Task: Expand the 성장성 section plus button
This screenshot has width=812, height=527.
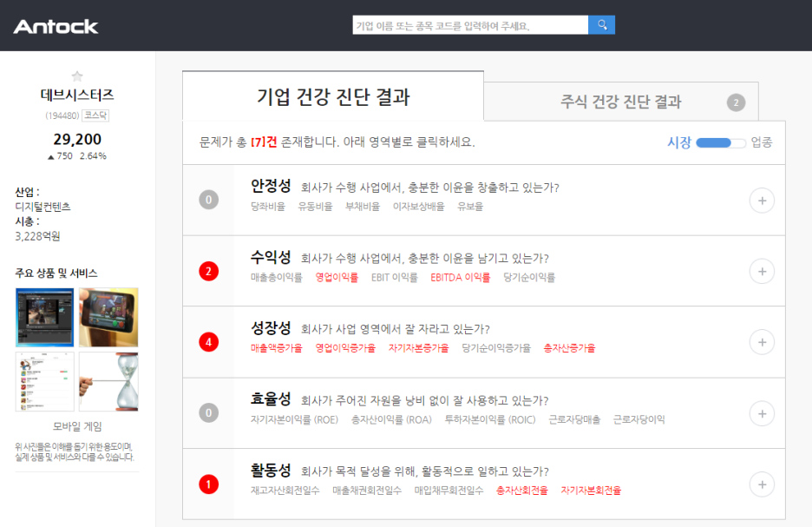Action: 762,343
